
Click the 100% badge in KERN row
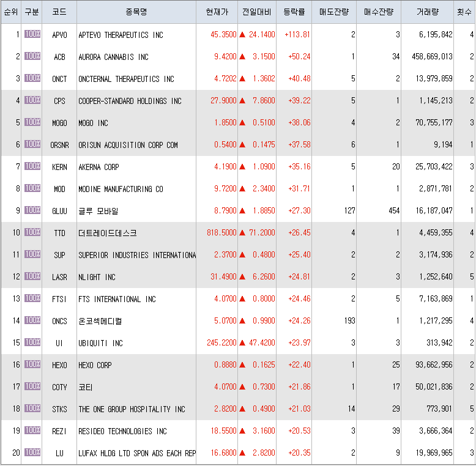point(32,166)
